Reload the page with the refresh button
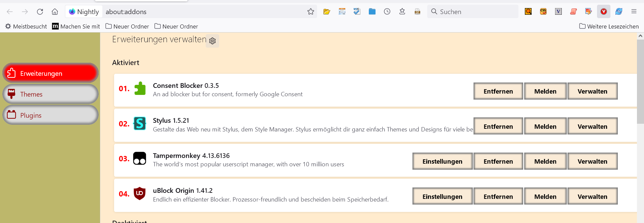644x223 pixels. pos(40,12)
